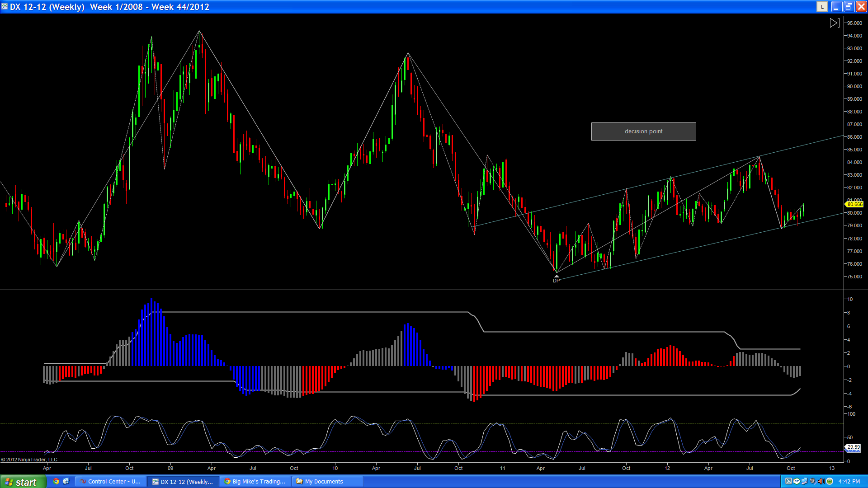Image resolution: width=868 pixels, height=488 pixels.
Task: Open the Windows start menu
Action: 23,482
